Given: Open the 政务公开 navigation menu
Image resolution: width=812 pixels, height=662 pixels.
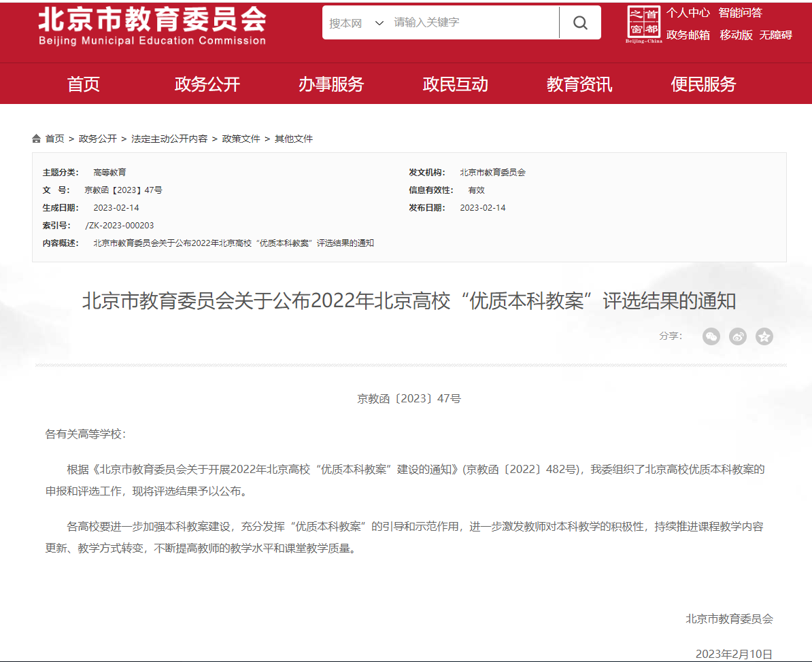Looking at the screenshot, I should [207, 84].
